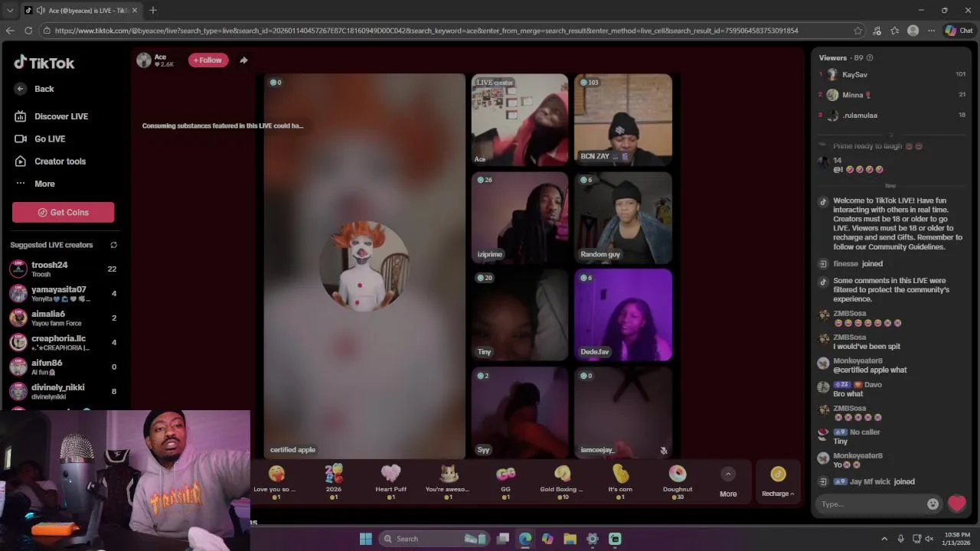The height and width of the screenshot is (551, 980).
Task: Open a new browser tab
Action: click(x=153, y=10)
